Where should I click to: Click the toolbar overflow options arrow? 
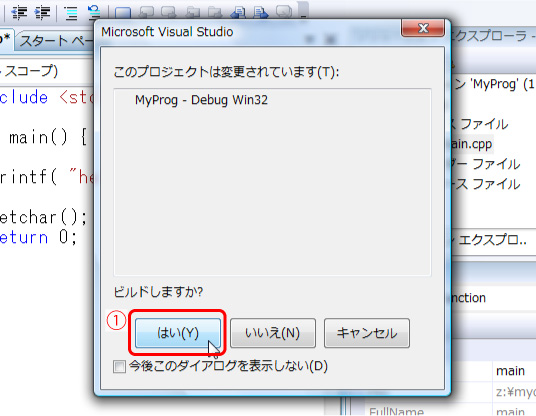(x=303, y=10)
